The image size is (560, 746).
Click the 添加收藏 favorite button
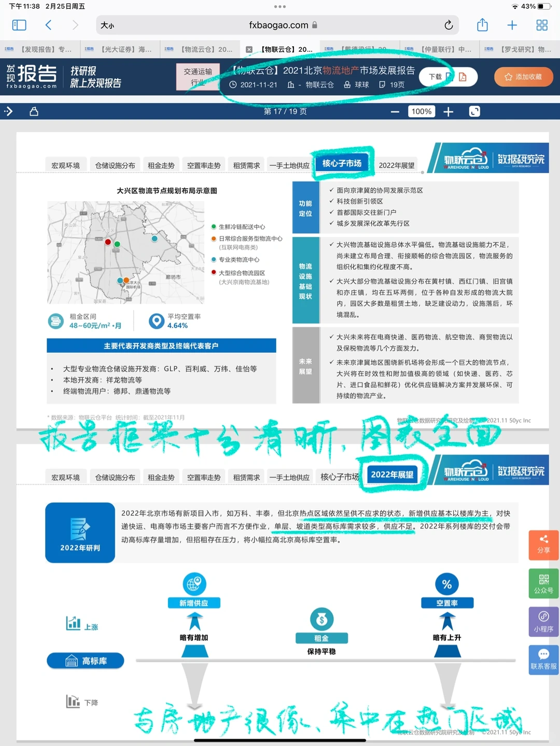coord(523,77)
